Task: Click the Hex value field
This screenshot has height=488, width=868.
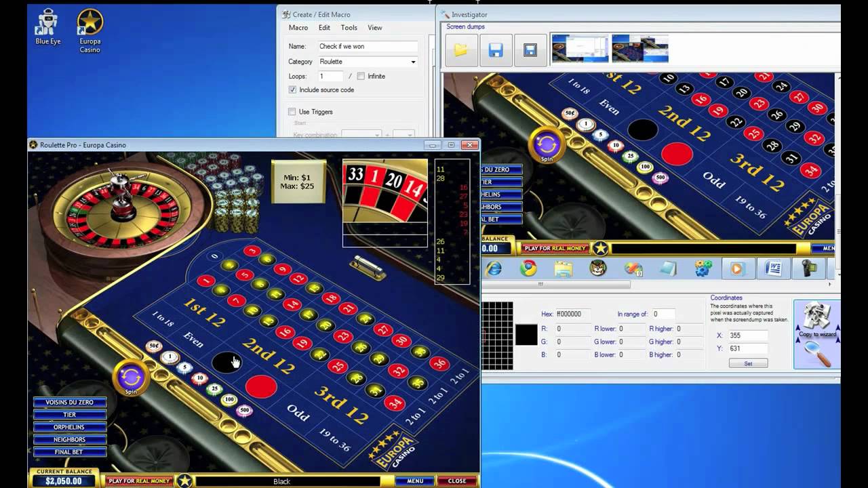Action: tap(573, 314)
